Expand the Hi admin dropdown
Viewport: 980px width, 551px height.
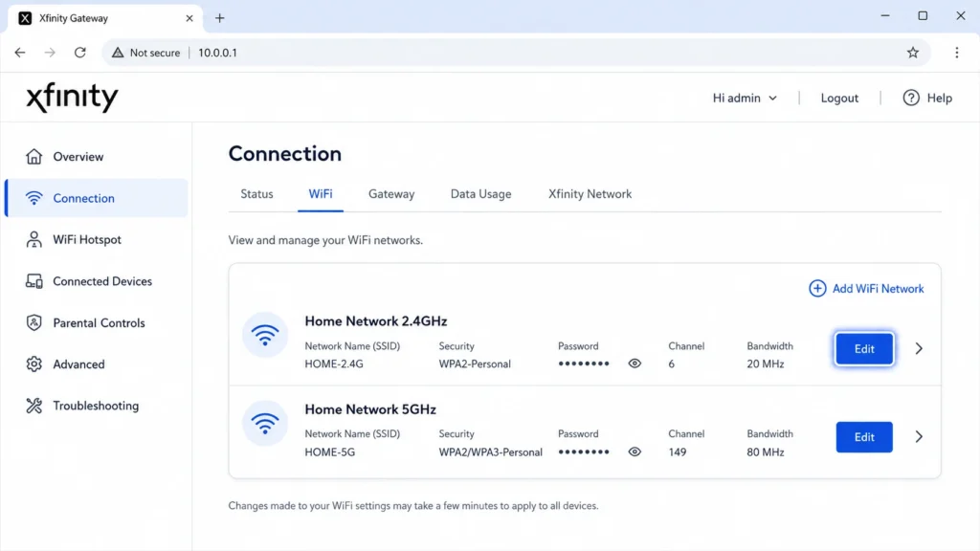(745, 99)
